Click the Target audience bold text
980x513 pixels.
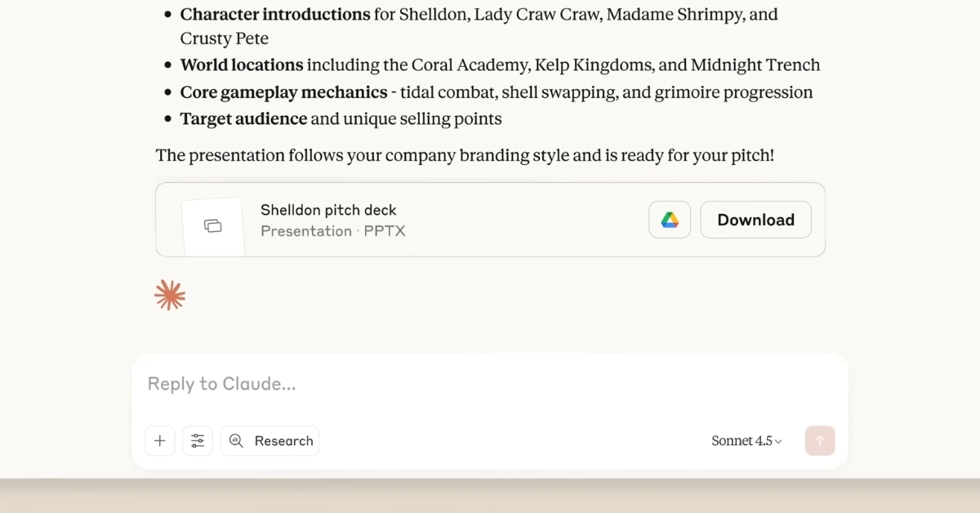click(243, 119)
